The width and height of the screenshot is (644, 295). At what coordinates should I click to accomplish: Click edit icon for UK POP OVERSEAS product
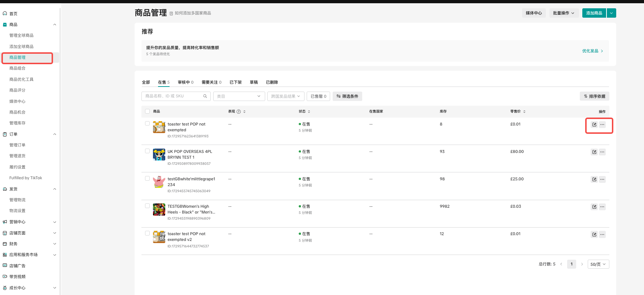coord(594,152)
